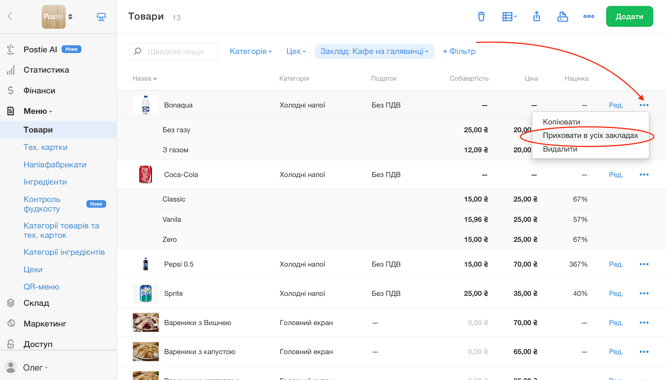The width and height of the screenshot is (670, 380).
Task: Open Інгредієнти in the sidebar
Action: point(45,182)
